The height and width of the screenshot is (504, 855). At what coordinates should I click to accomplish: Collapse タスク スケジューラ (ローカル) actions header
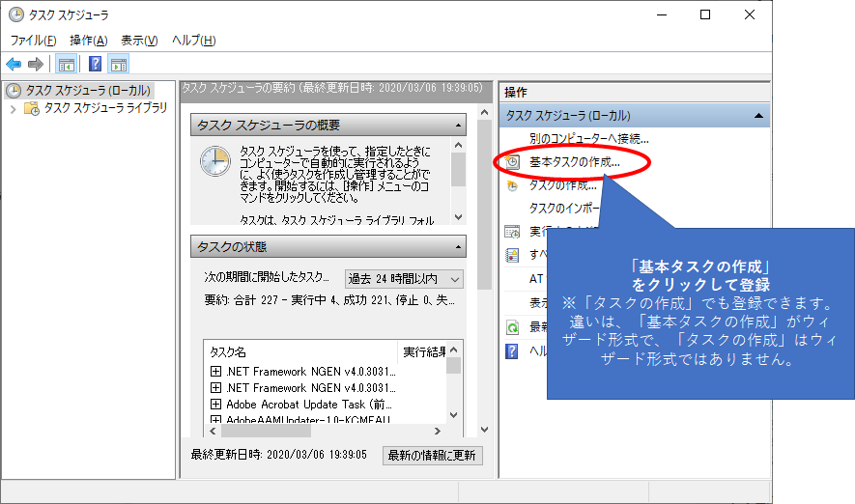click(758, 116)
